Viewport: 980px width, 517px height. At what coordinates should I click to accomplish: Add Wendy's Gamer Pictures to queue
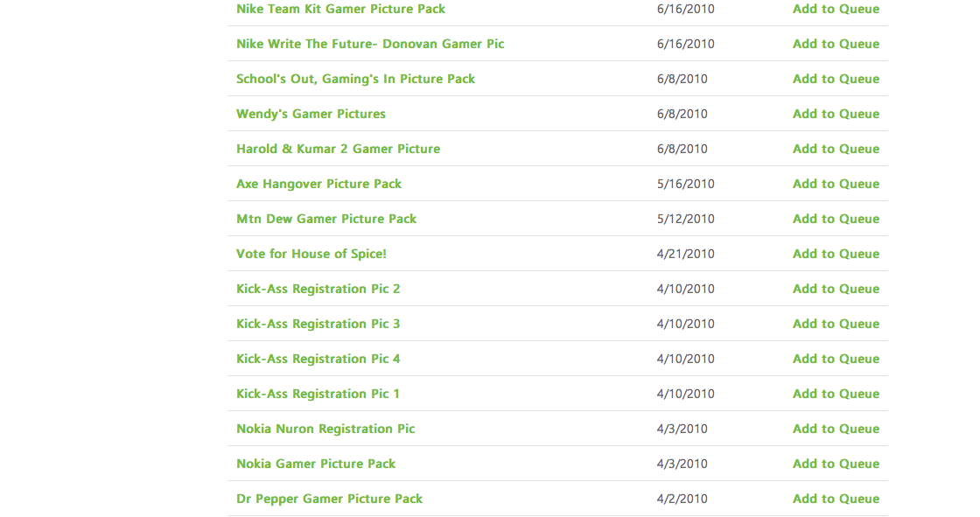pyautogui.click(x=836, y=114)
